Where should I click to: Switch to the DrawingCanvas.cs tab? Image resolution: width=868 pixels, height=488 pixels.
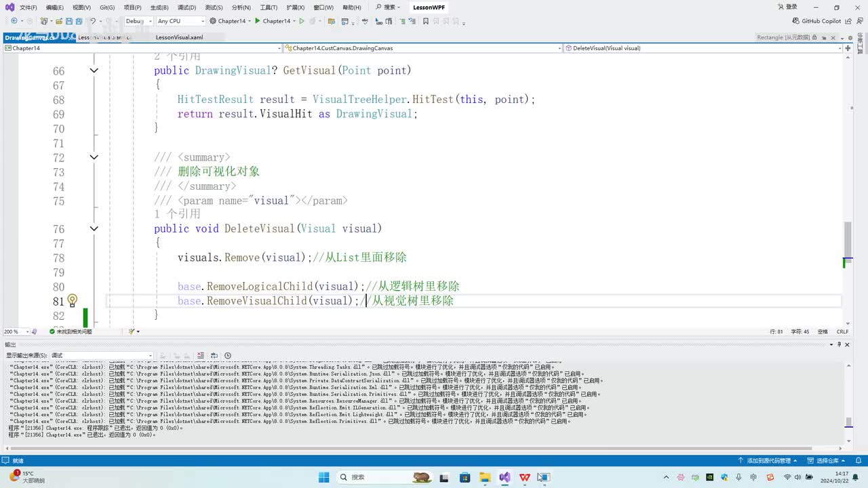30,37
